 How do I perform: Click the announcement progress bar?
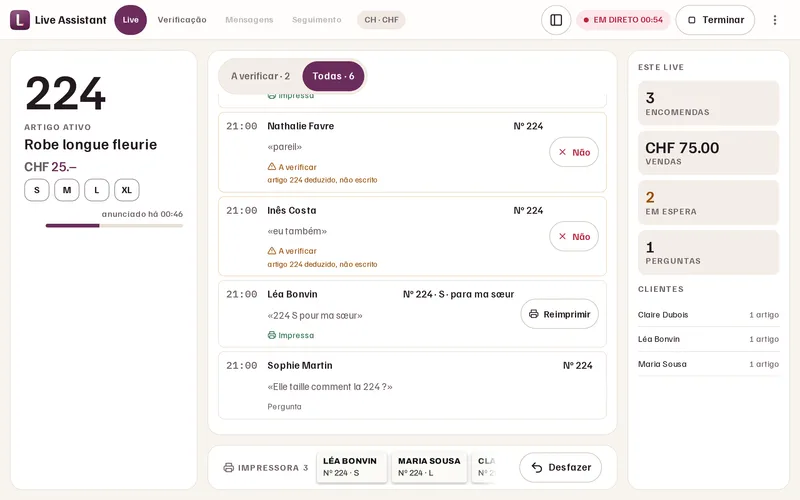click(114, 226)
